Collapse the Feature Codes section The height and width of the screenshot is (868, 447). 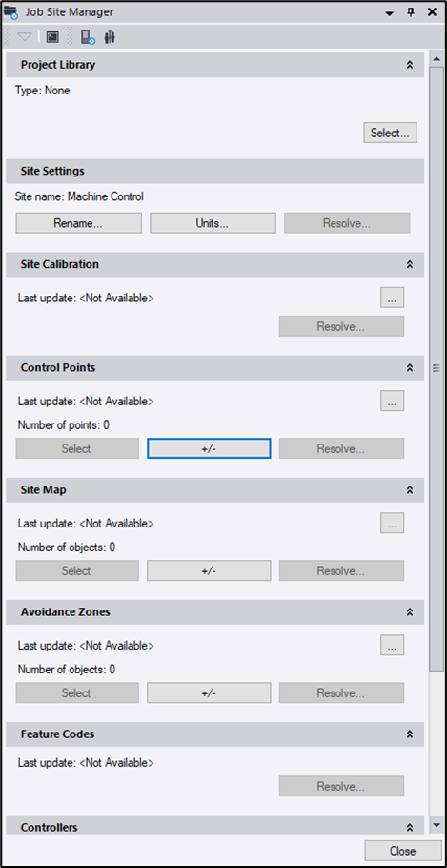click(x=410, y=734)
